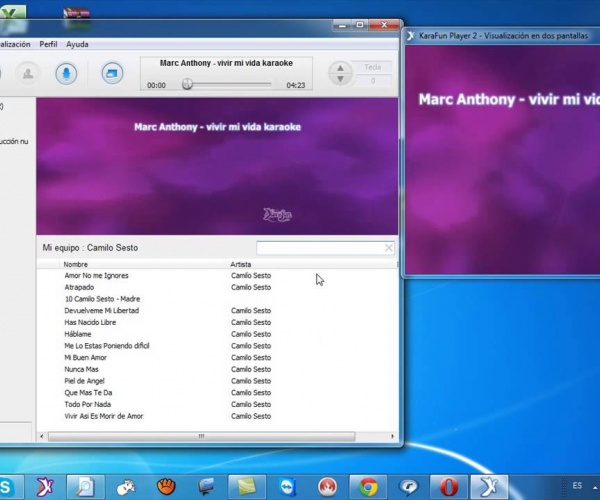
Task: Open the document search app on the taskbar
Action: coord(85,487)
